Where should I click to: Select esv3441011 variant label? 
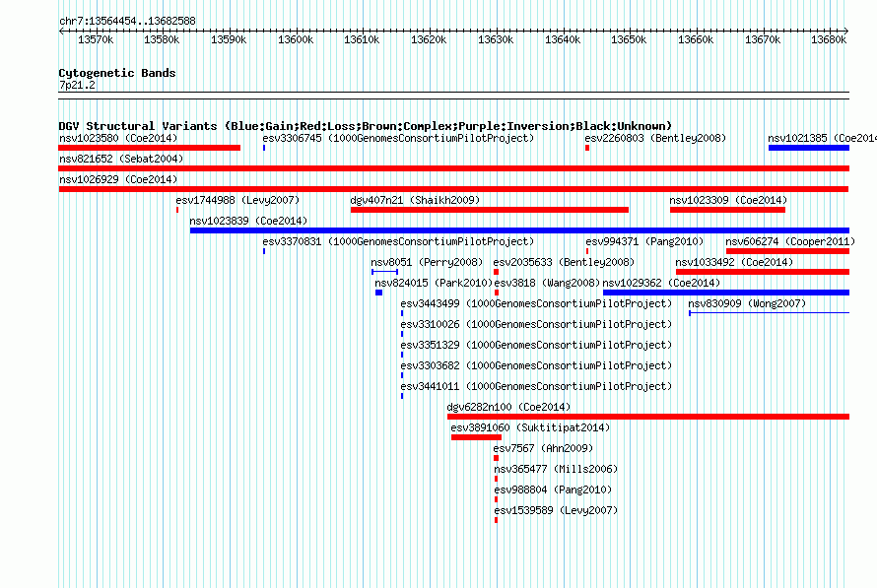tap(536, 386)
